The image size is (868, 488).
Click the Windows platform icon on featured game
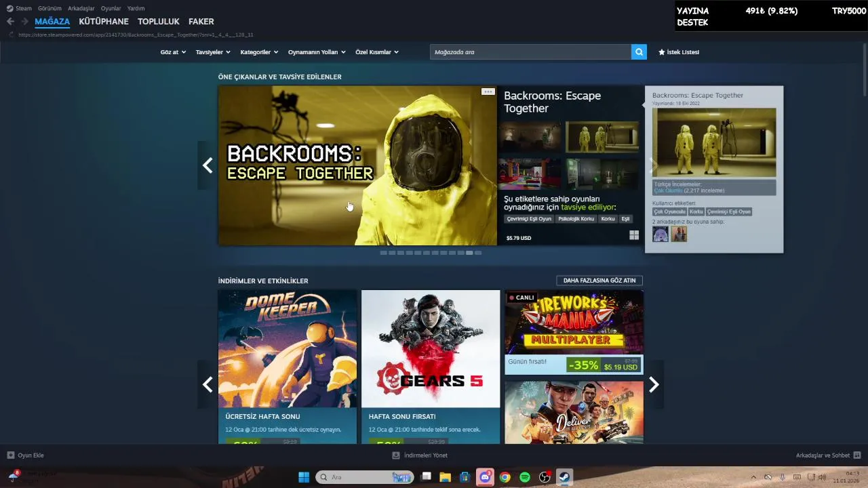pos(634,235)
